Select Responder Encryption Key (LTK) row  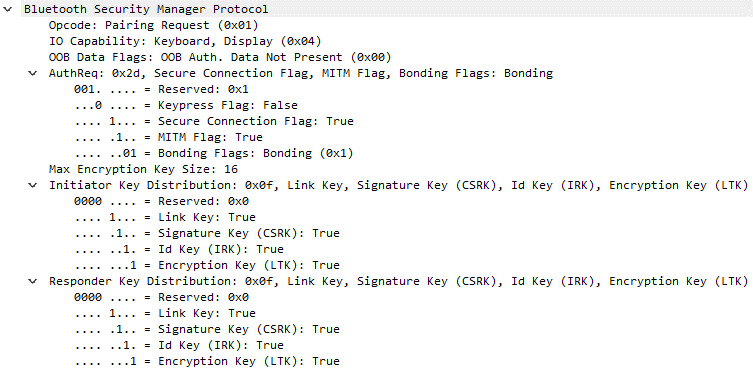coord(207,361)
